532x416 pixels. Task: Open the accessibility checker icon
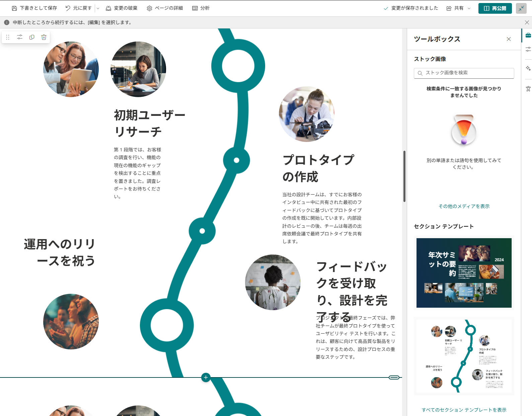[528, 89]
